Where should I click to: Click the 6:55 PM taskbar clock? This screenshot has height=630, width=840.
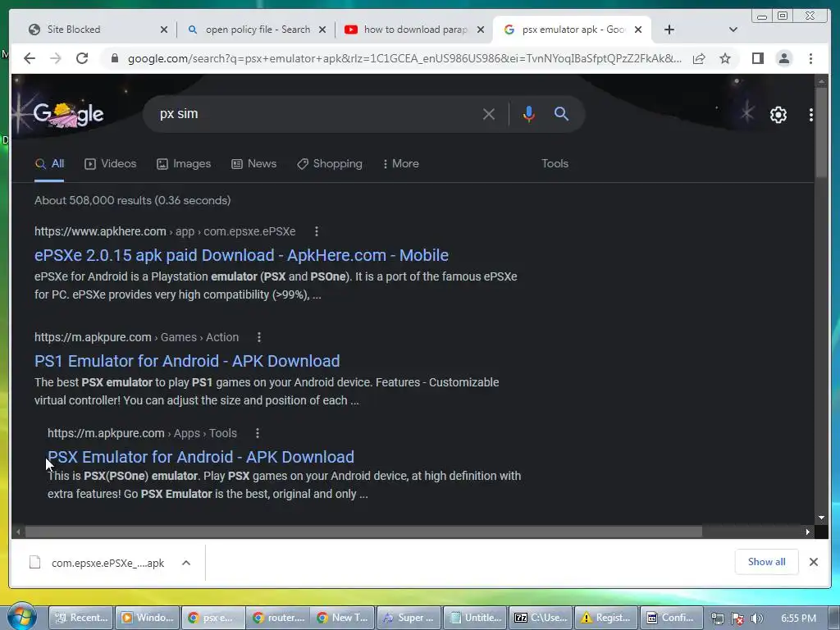[x=798, y=619]
